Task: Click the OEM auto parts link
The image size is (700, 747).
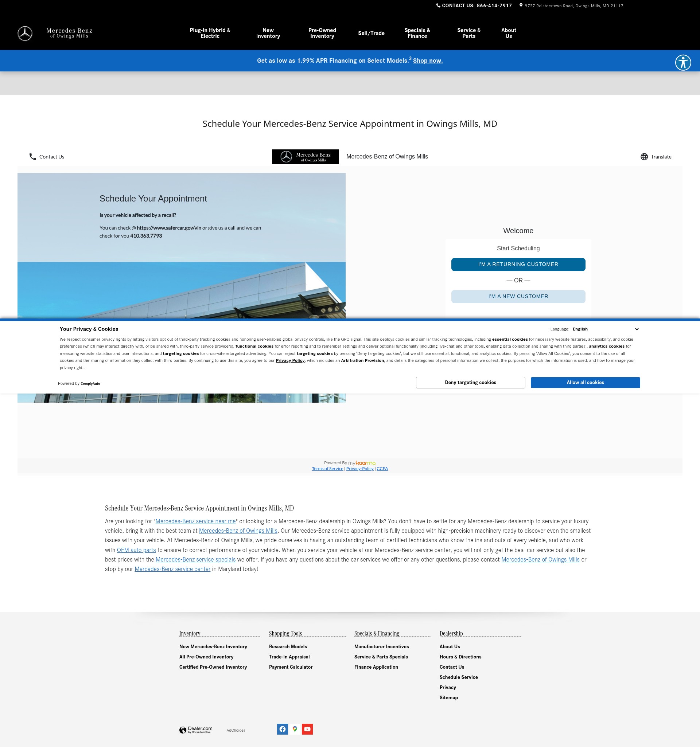Action: 136,550
